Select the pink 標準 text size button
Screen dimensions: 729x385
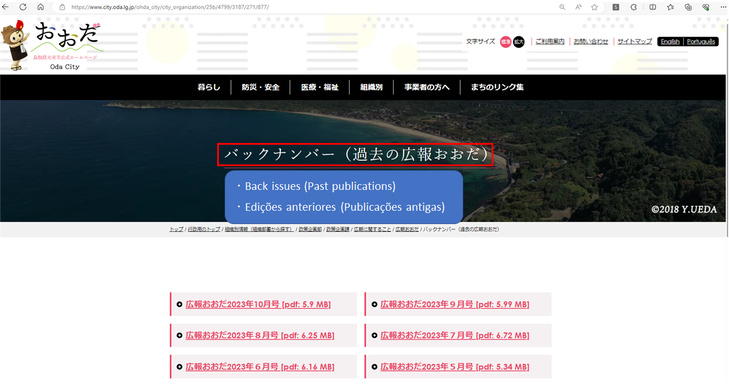point(505,42)
